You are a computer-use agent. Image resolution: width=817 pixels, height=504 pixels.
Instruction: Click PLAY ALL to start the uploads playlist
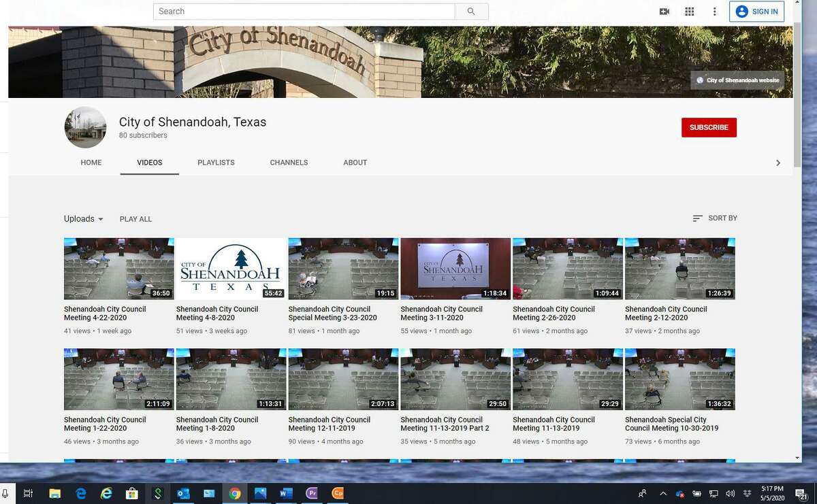(135, 218)
